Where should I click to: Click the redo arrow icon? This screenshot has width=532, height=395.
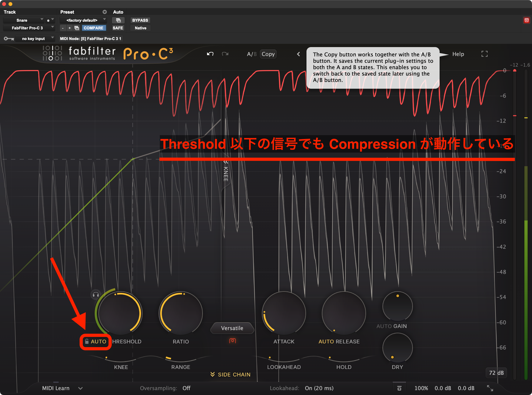click(x=225, y=54)
